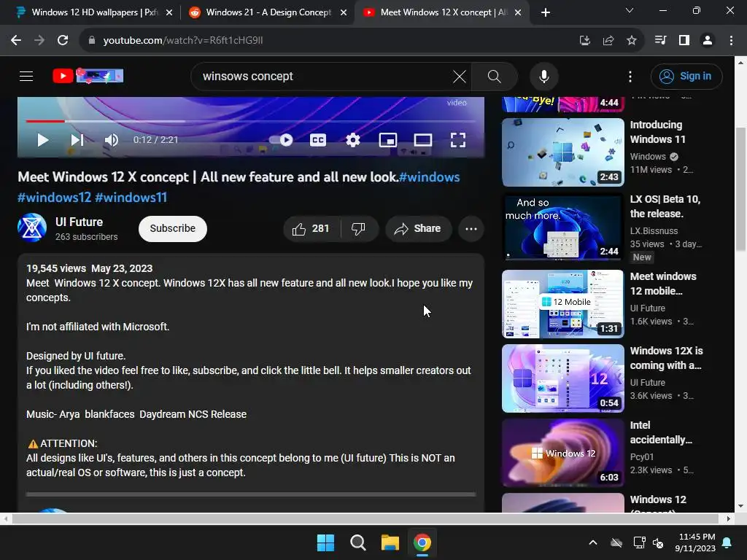Click Chrome icon in taskbar
This screenshot has width=747, height=560.
[x=422, y=542]
